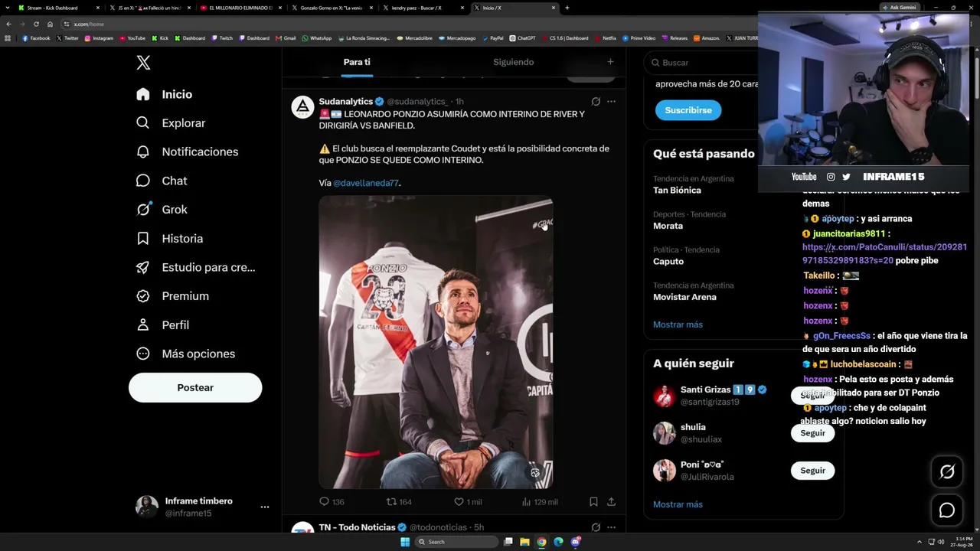Open the Windows Start menu
This screenshot has width=980, height=551.
(405, 542)
